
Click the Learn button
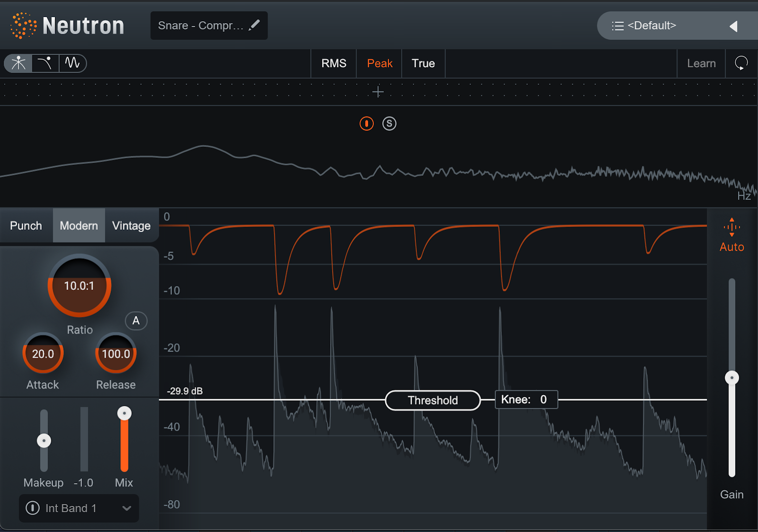coord(701,63)
